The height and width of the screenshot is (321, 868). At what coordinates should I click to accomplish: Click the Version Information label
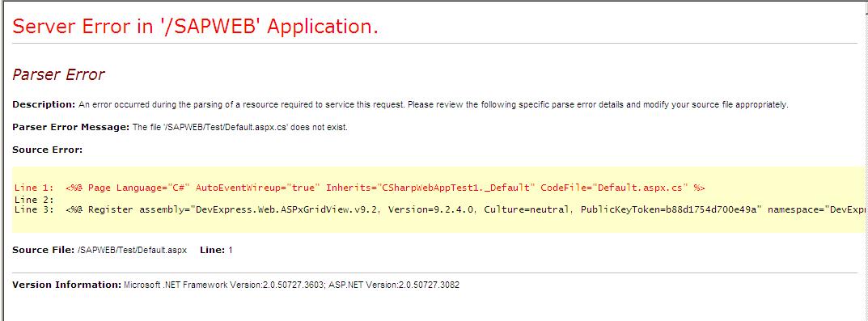tap(66, 285)
